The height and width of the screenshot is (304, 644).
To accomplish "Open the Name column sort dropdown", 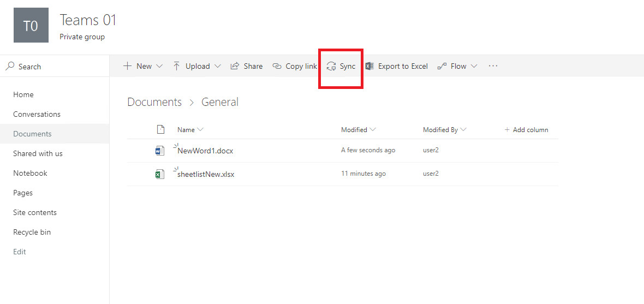I will 200,130.
